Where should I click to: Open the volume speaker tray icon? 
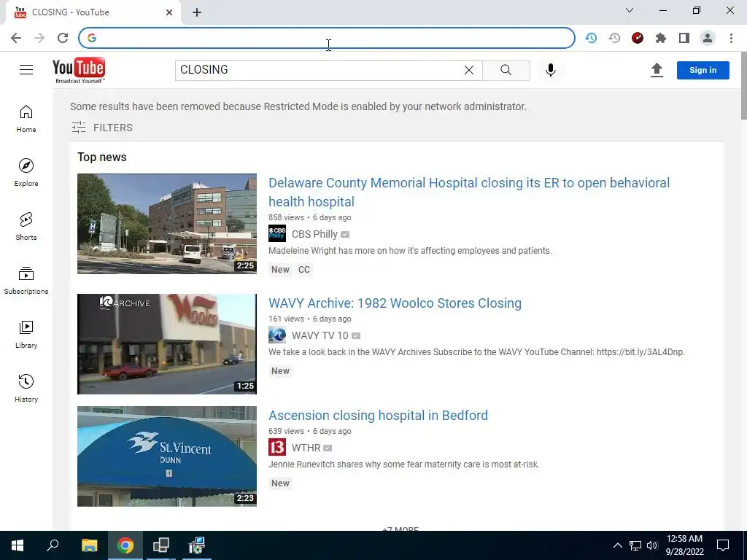652,545
